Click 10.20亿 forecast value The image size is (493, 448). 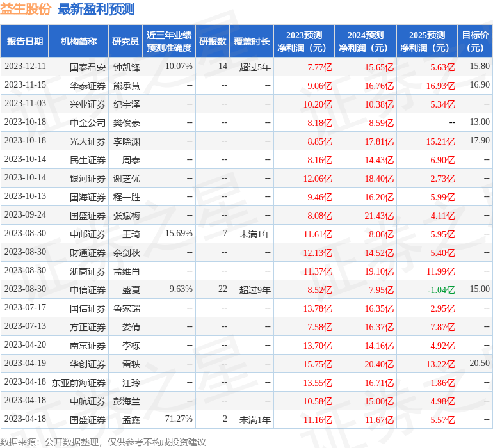click(x=318, y=104)
